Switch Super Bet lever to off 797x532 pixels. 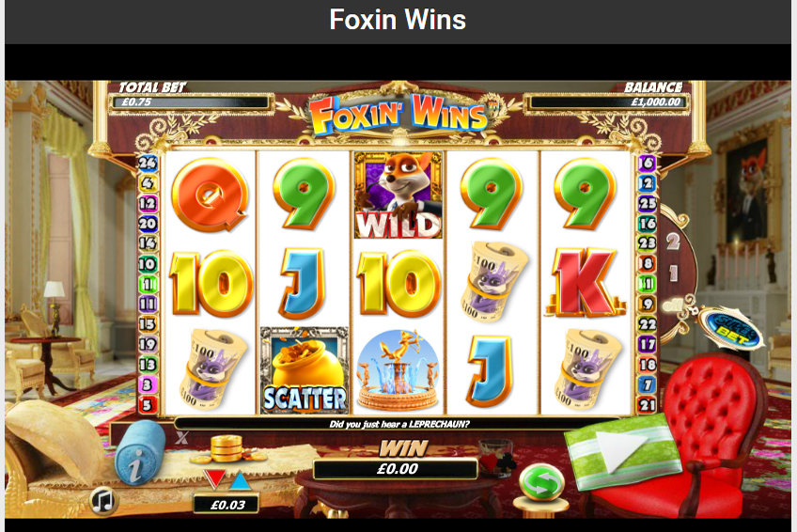pos(673,305)
